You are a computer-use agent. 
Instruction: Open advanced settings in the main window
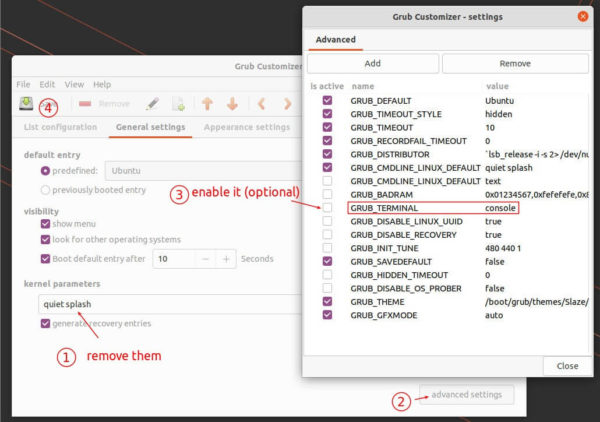pyautogui.click(x=466, y=394)
